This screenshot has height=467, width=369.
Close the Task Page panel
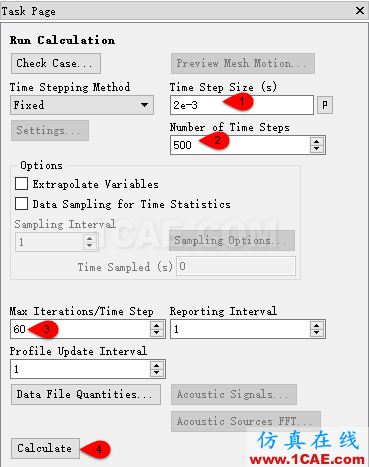tap(360, 11)
